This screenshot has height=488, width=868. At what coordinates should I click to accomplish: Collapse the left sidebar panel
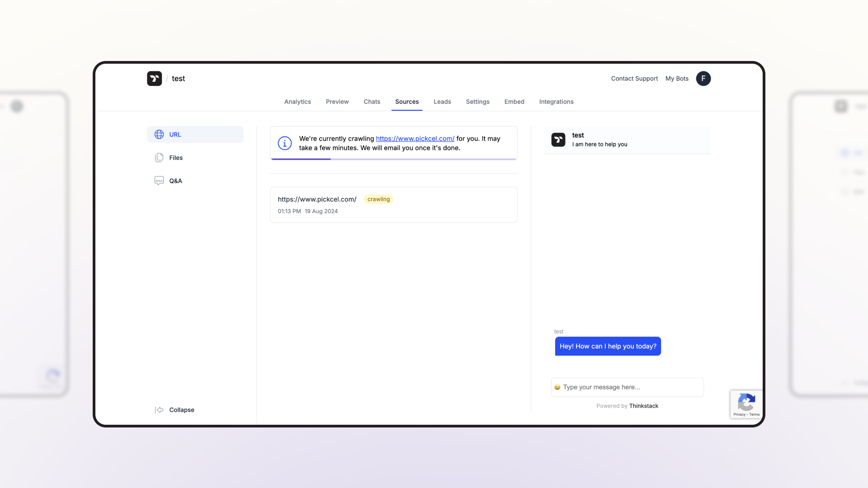point(174,410)
